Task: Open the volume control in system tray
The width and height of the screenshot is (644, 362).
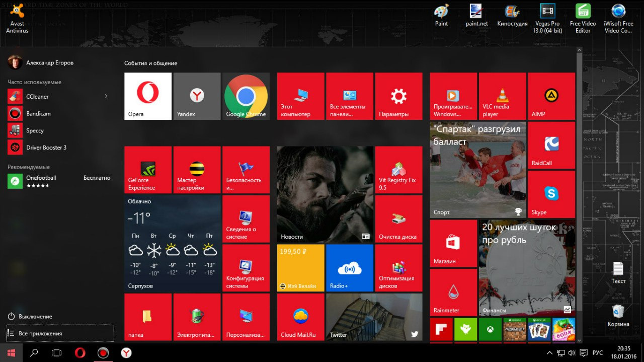Action: [x=572, y=353]
